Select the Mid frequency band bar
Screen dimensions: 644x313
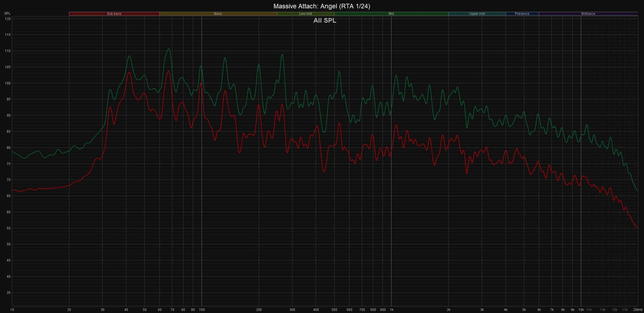click(x=391, y=14)
